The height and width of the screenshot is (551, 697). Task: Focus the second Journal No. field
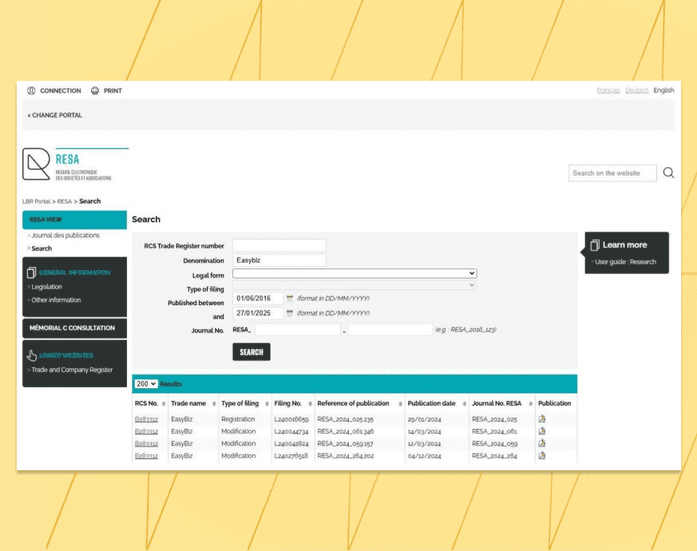coord(390,330)
